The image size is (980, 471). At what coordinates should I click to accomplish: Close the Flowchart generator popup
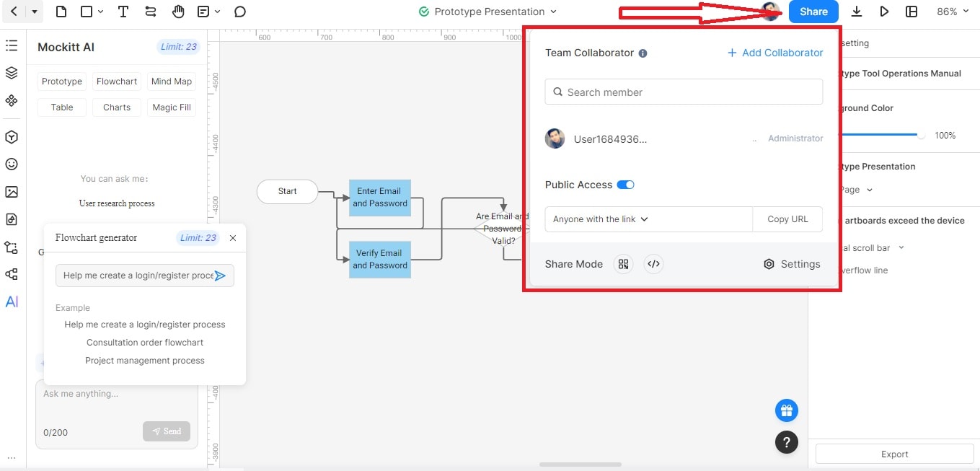pos(232,238)
